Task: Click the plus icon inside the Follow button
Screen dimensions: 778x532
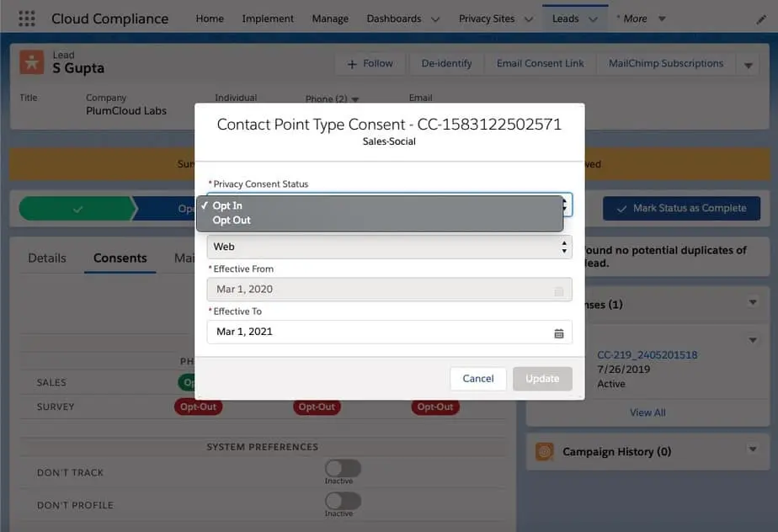Action: [354, 63]
